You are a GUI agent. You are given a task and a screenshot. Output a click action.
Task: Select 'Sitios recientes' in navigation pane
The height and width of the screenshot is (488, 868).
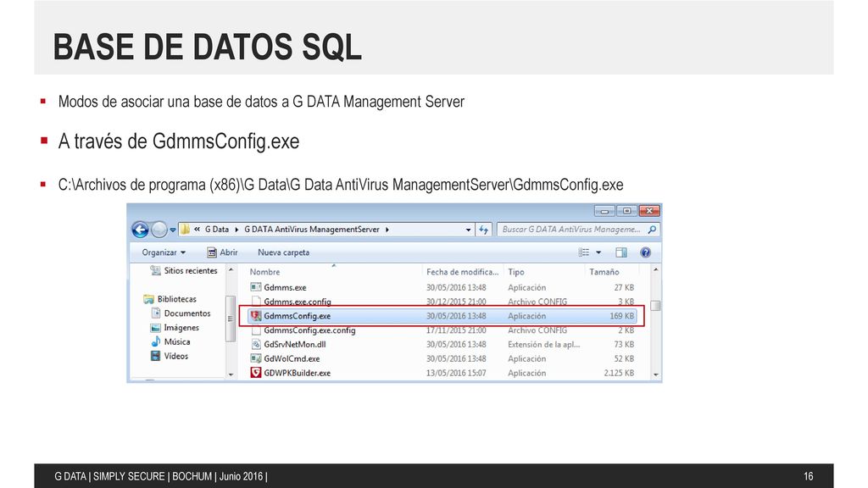[191, 270]
